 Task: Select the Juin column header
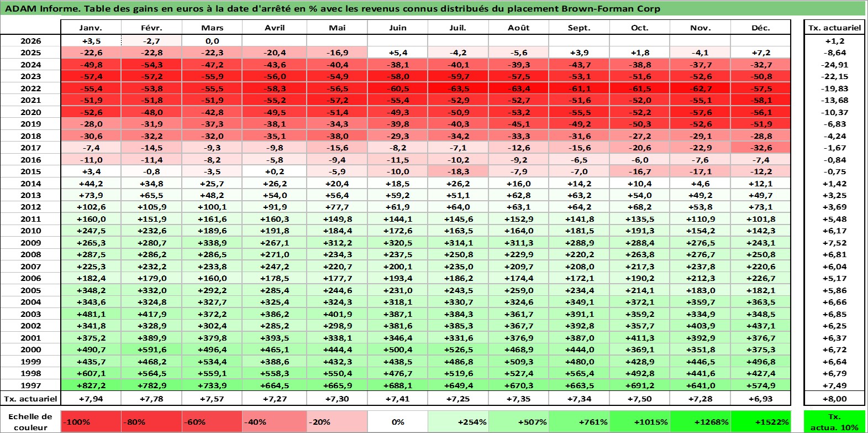[398, 28]
